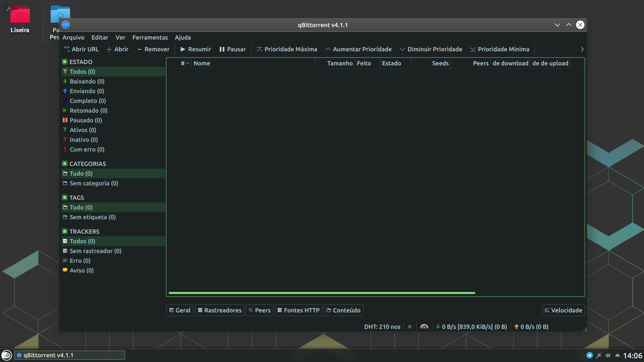Open the volume tray icon

[608, 355]
